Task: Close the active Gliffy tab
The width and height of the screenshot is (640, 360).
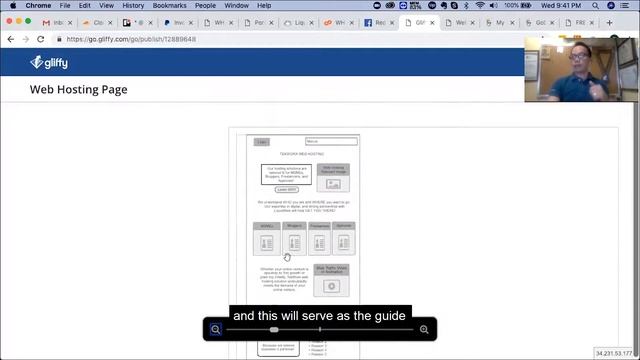Action: (x=432, y=23)
